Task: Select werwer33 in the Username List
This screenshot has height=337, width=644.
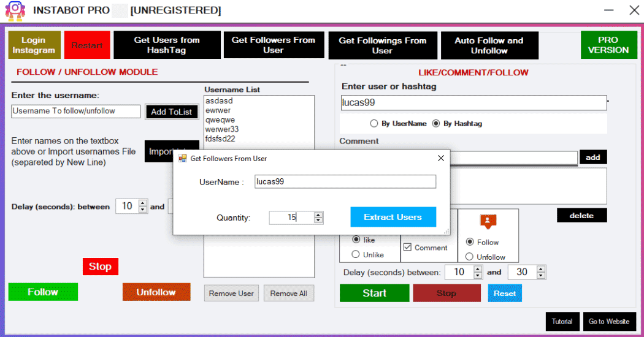Action: (222, 129)
